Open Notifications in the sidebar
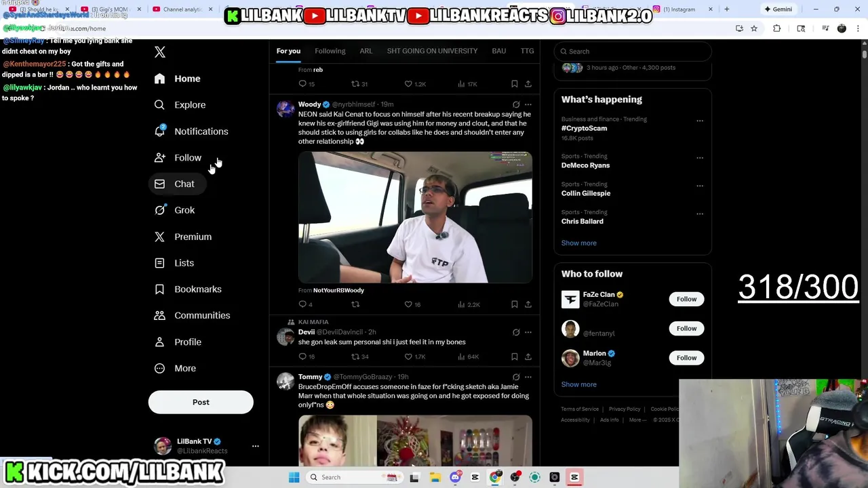868x488 pixels. [x=192, y=131]
